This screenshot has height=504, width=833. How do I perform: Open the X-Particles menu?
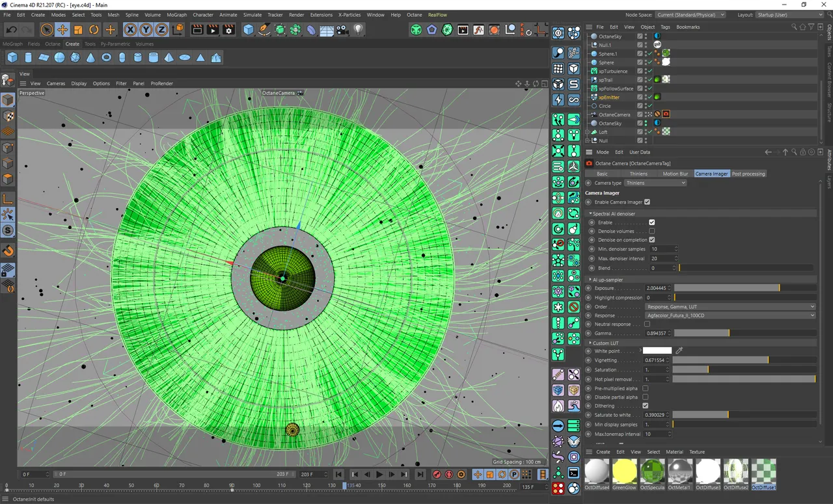pyautogui.click(x=349, y=14)
